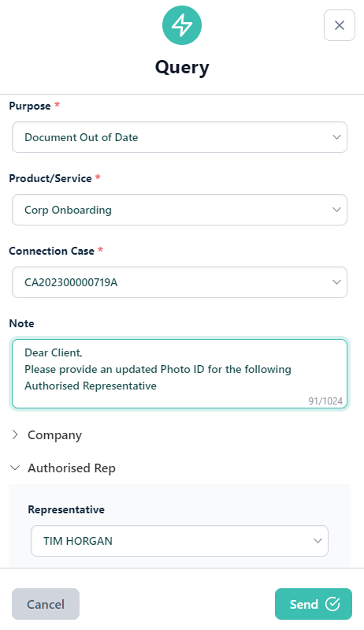364x630 pixels.
Task: Click the lightning bolt Query icon
Action: pyautogui.click(x=182, y=25)
